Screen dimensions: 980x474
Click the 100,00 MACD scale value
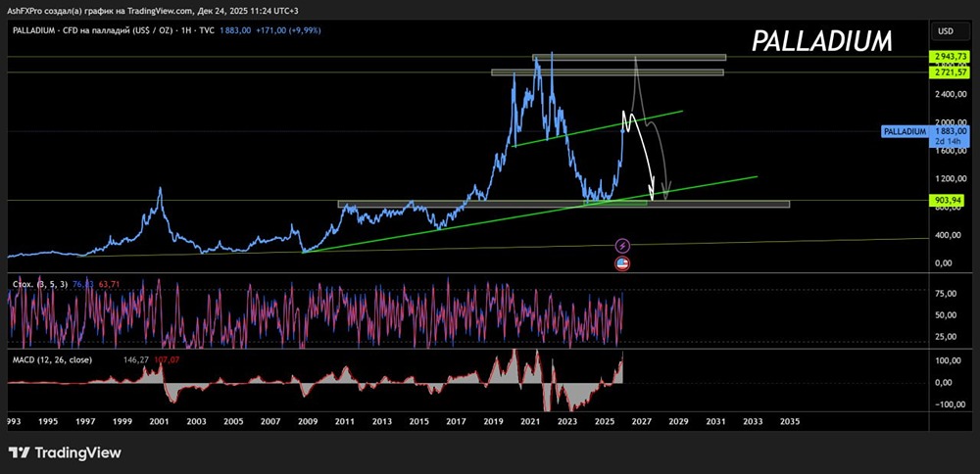[948, 361]
